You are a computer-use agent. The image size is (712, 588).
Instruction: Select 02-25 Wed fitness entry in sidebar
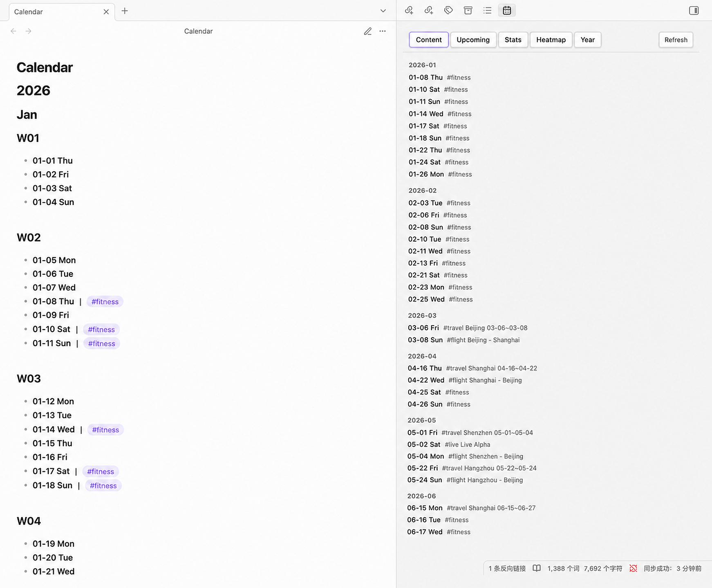(441, 299)
